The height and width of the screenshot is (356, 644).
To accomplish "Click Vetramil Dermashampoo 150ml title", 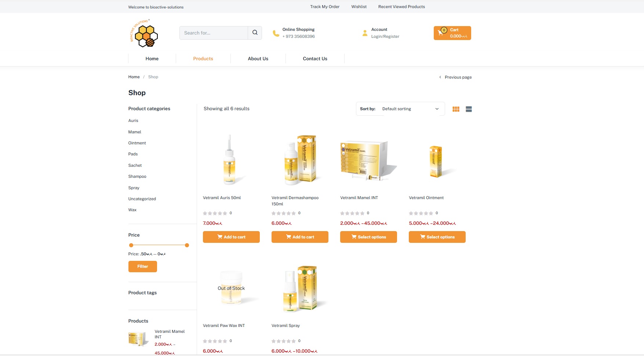I will coord(295,201).
